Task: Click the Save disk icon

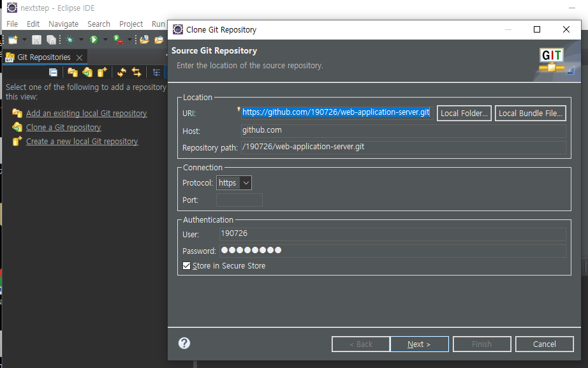Action: (x=36, y=40)
